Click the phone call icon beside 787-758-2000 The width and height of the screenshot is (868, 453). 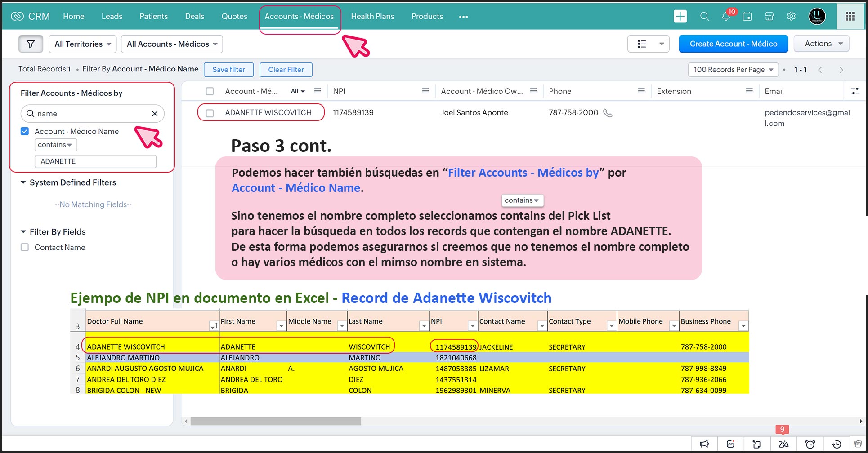pyautogui.click(x=608, y=113)
